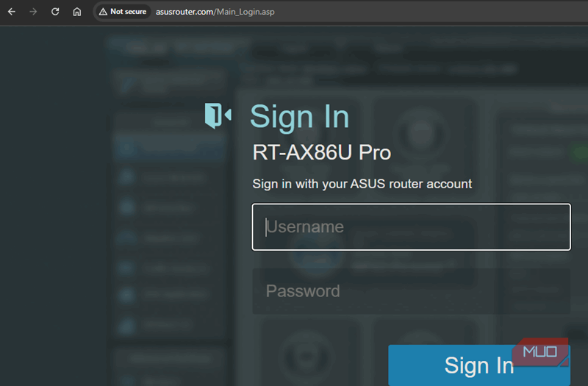The width and height of the screenshot is (588, 386).
Task: Click the blurred circular icon behind the model name
Action: pyautogui.click(x=420, y=132)
